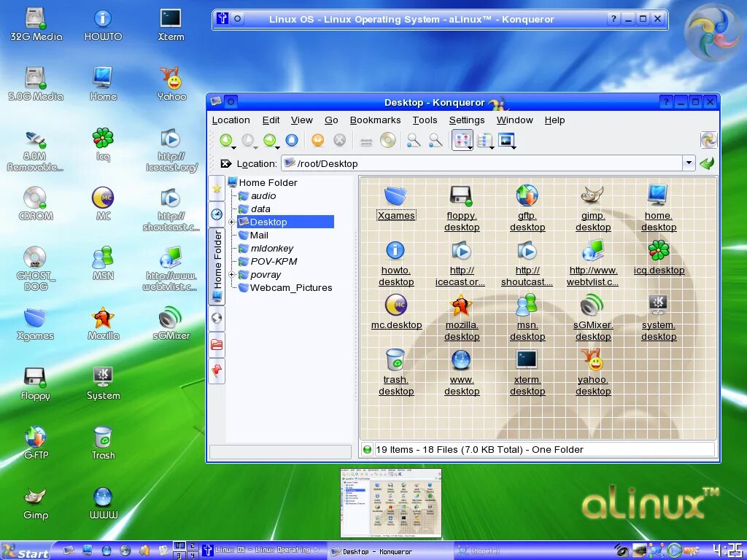This screenshot has height=560, width=747.
Task: Go to parent folder using Up toolbar button
Action: [226, 140]
